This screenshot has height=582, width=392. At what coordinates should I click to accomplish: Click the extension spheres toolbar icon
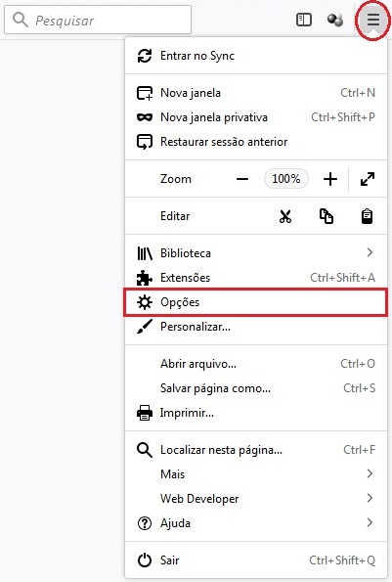[x=335, y=20]
